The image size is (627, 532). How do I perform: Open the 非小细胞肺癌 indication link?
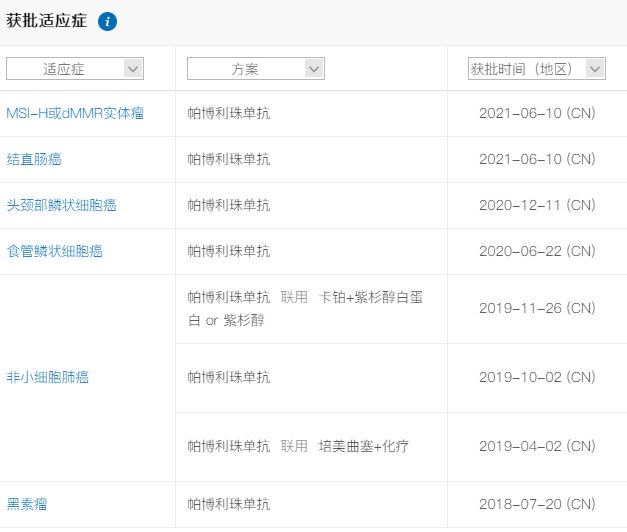tap(47, 378)
